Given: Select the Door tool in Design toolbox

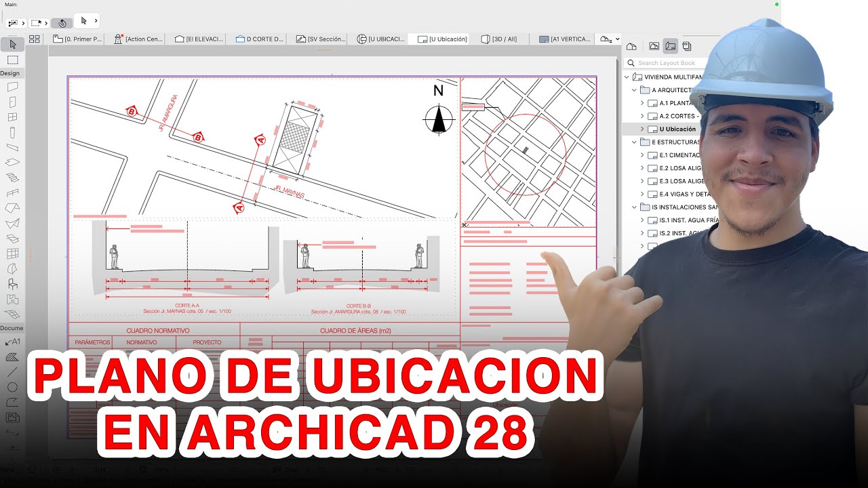Looking at the screenshot, I should 12,102.
